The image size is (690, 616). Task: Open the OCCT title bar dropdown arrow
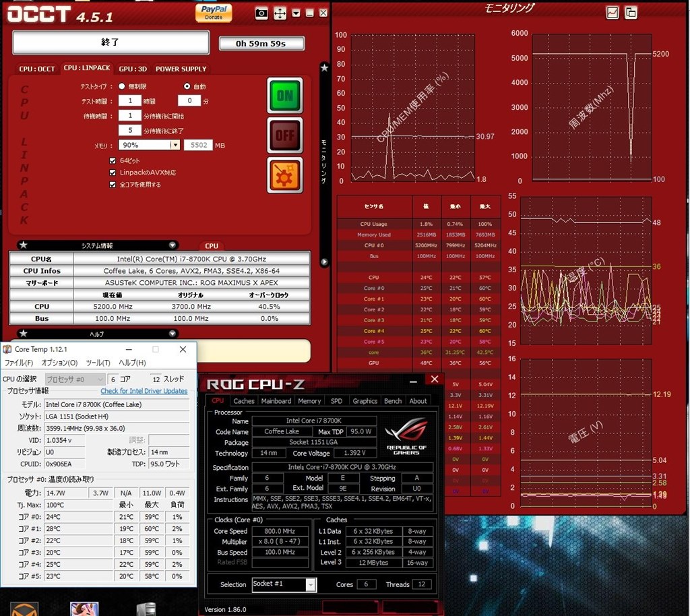(x=296, y=13)
